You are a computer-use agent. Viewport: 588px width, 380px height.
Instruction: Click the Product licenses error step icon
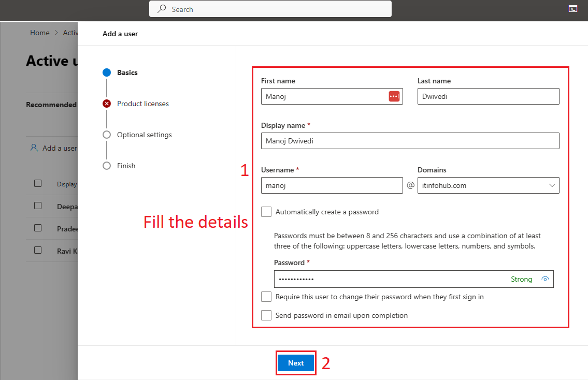pyautogui.click(x=107, y=104)
